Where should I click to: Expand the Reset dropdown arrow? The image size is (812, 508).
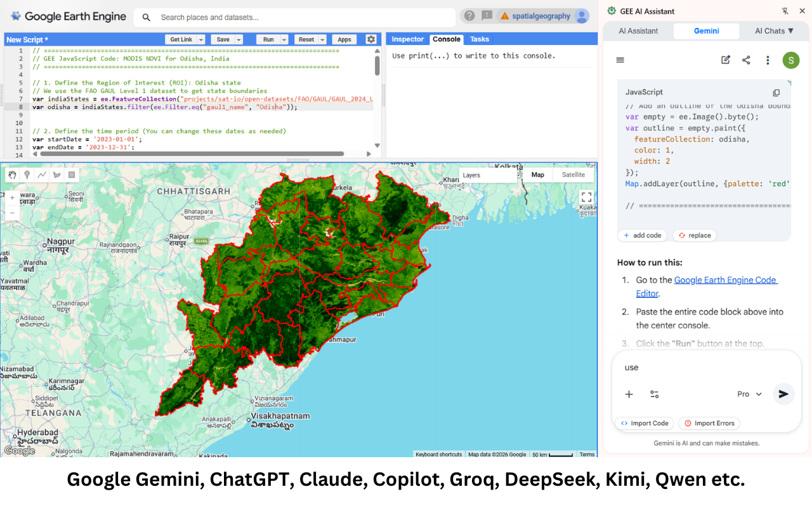pos(322,39)
